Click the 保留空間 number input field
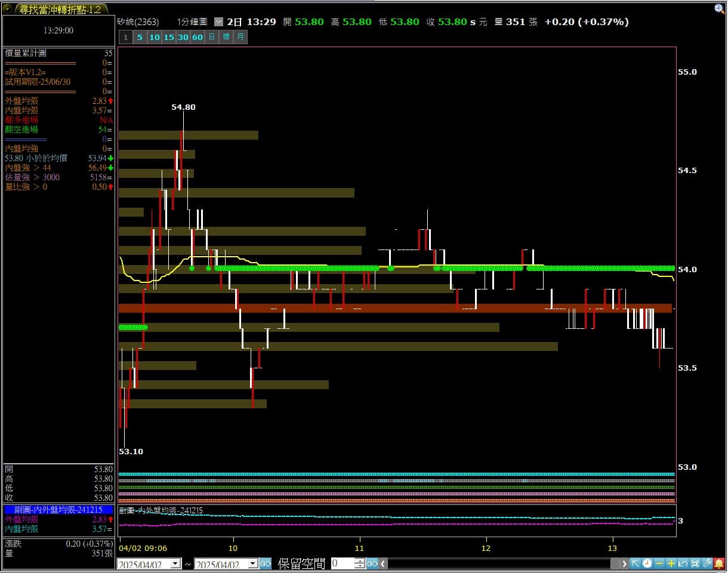728x573 pixels. click(x=342, y=563)
